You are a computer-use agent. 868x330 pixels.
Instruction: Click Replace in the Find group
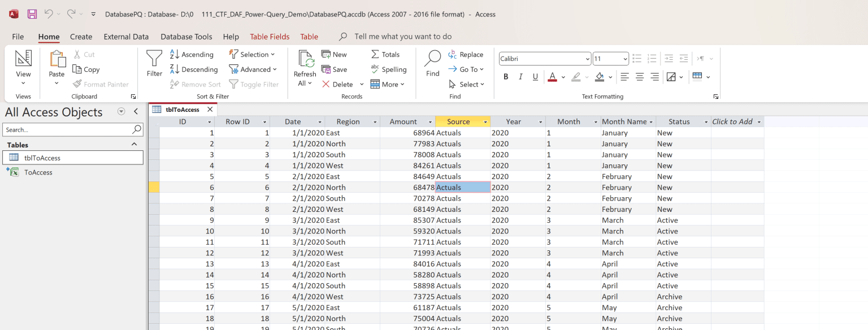pos(467,54)
